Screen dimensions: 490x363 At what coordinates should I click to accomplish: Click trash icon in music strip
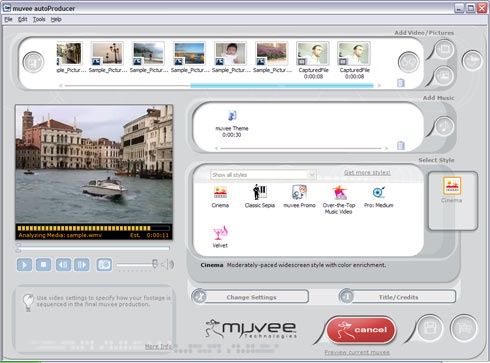(401, 145)
